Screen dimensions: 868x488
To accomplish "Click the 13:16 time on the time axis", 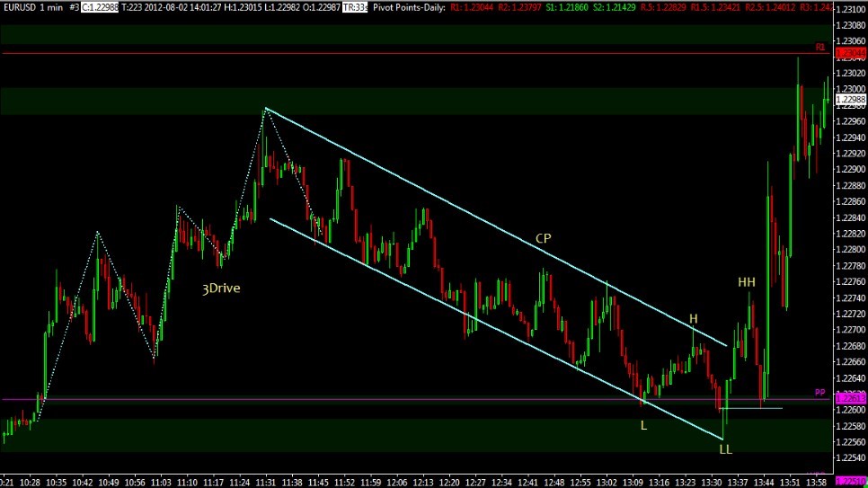I will coord(659,483).
